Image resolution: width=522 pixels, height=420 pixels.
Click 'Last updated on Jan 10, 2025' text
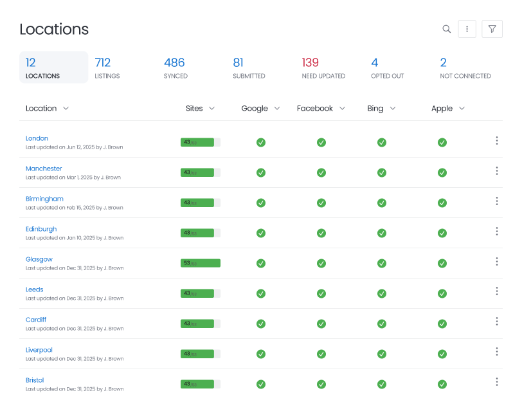(x=60, y=238)
